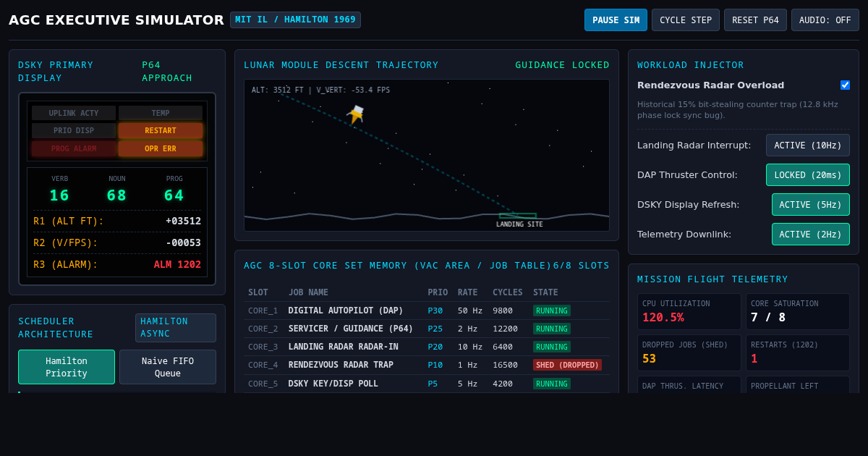Click the lunar module icon in trajectory
The height and width of the screenshot is (456, 868).
point(355,114)
